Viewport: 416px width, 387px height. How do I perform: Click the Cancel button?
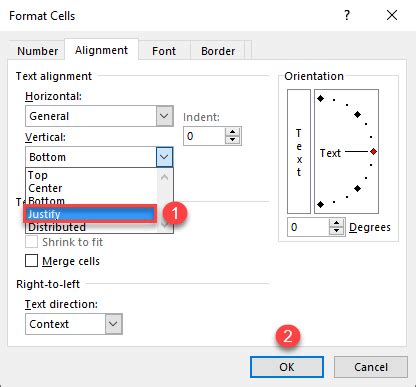[371, 367]
